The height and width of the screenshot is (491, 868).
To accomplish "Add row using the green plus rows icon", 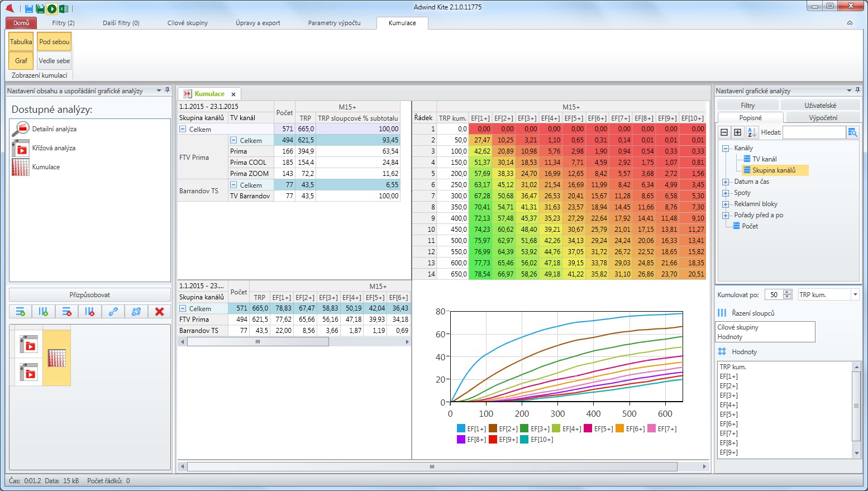I will click(21, 312).
